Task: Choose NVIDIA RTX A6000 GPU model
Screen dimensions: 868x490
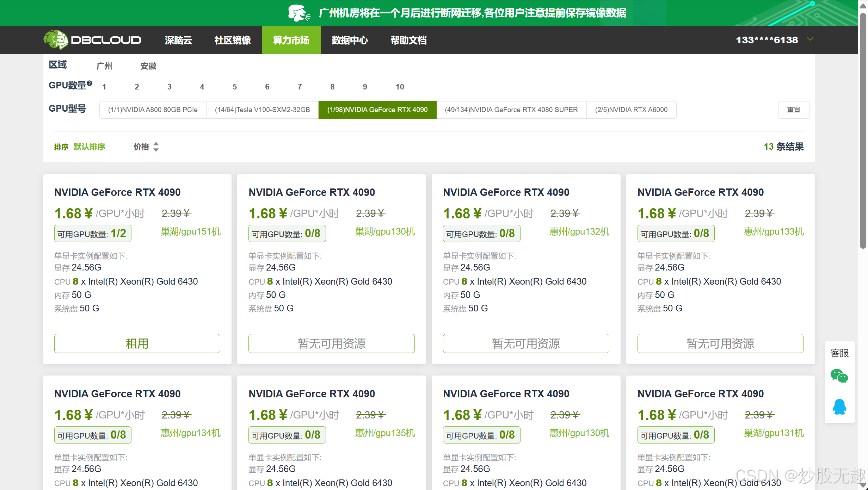Action: point(632,110)
